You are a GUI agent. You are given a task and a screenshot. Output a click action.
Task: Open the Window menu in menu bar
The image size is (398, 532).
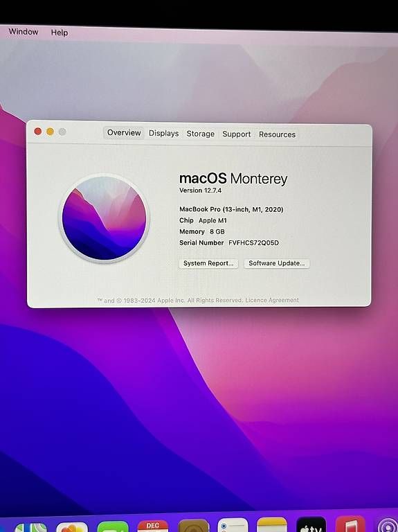point(24,32)
